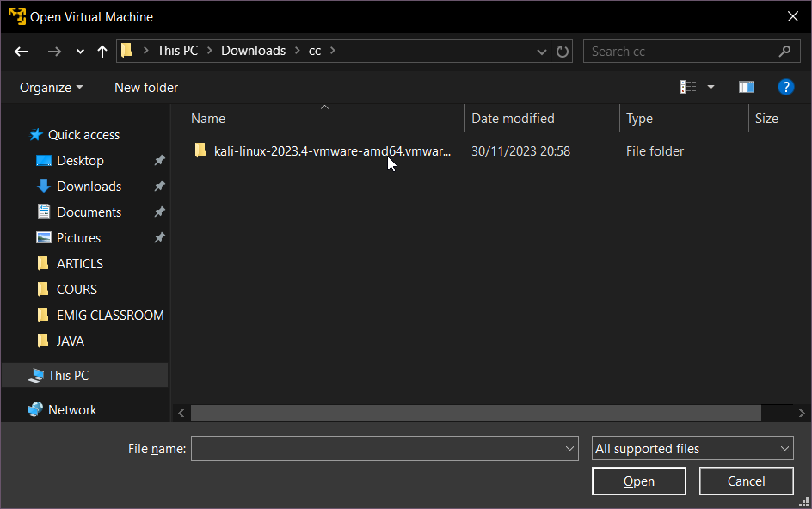Expand chevron after Downloads in breadcrumb
812x509 pixels.
coord(298,50)
